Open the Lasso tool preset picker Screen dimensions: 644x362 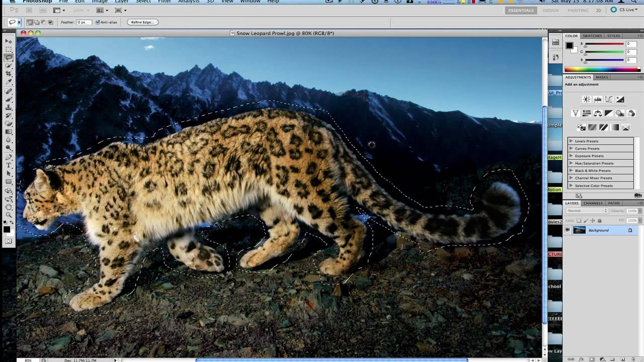pyautogui.click(x=19, y=22)
